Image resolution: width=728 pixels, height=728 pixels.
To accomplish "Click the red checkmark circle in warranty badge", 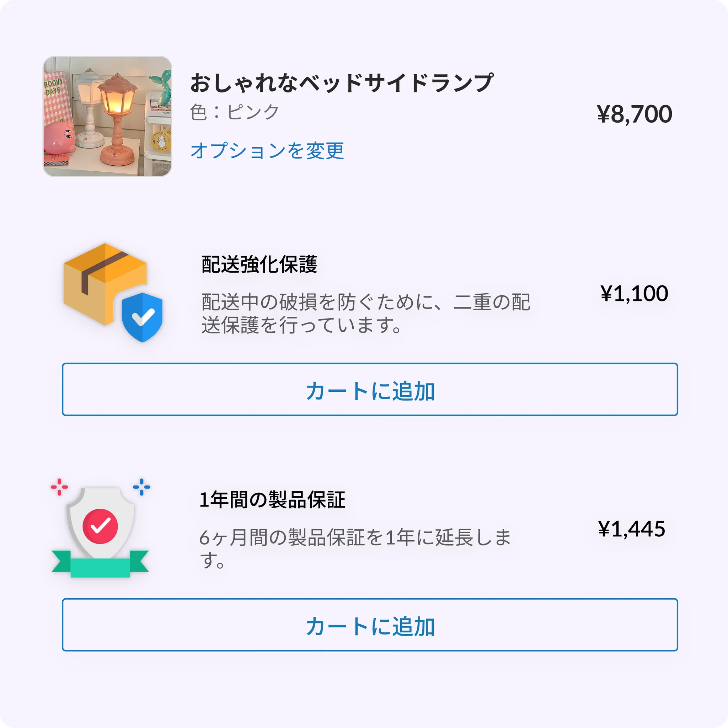I will click(x=100, y=526).
